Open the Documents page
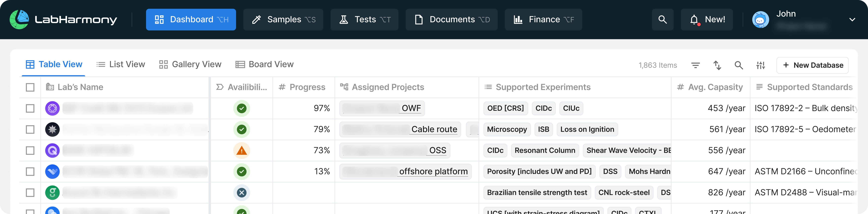The width and height of the screenshot is (868, 214). point(451,20)
